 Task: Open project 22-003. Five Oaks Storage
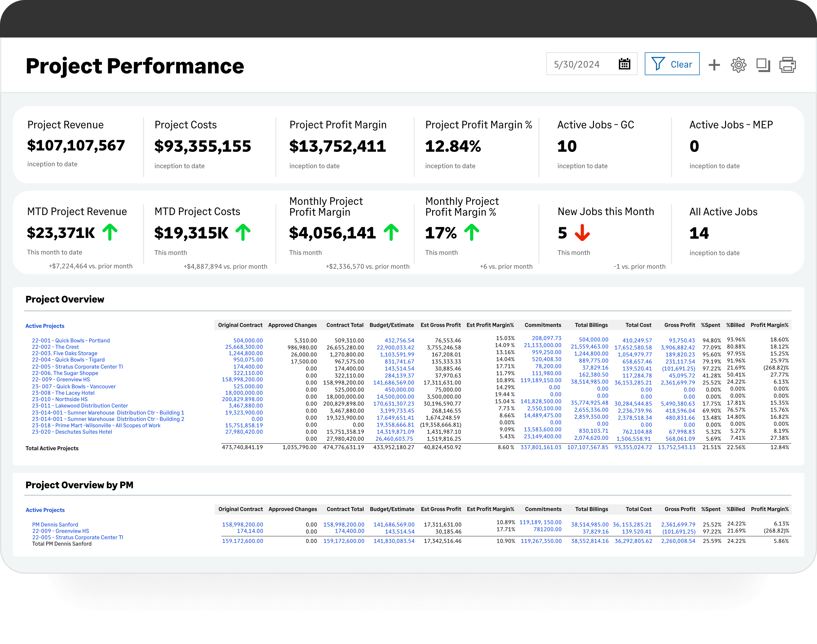[64, 353]
